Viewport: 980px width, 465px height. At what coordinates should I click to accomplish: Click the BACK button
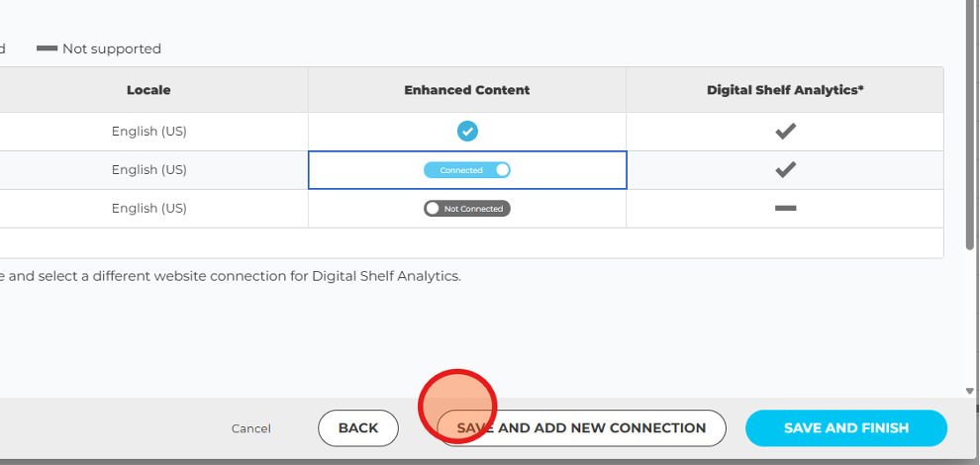click(x=358, y=428)
